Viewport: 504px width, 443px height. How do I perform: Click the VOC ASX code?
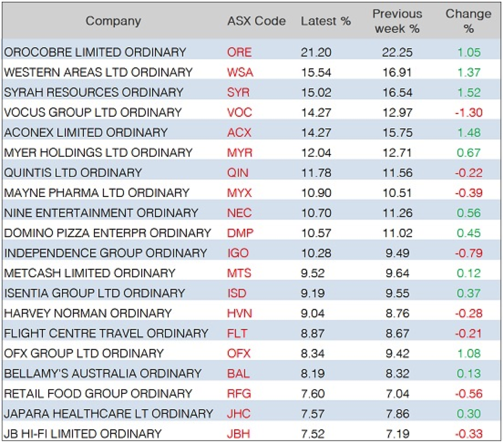point(239,113)
